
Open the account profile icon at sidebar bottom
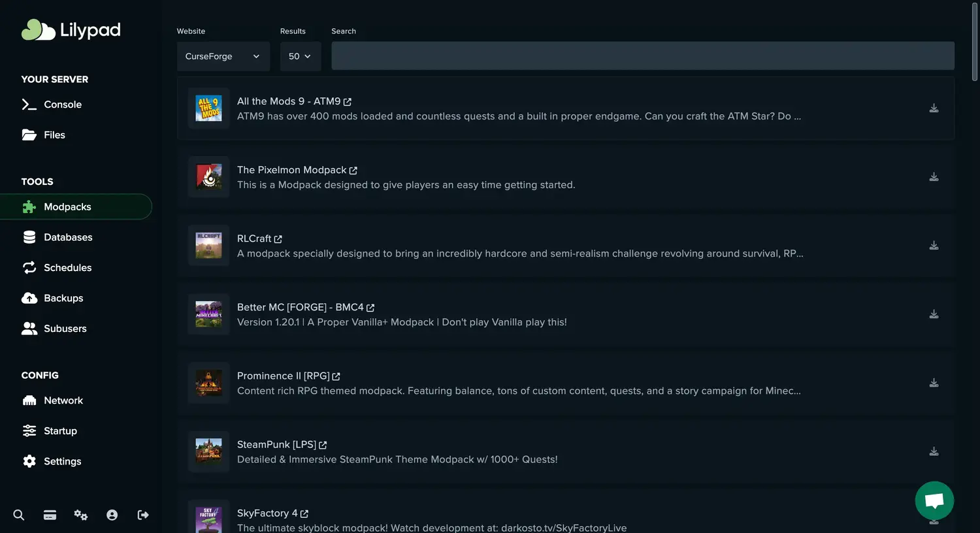click(x=112, y=515)
